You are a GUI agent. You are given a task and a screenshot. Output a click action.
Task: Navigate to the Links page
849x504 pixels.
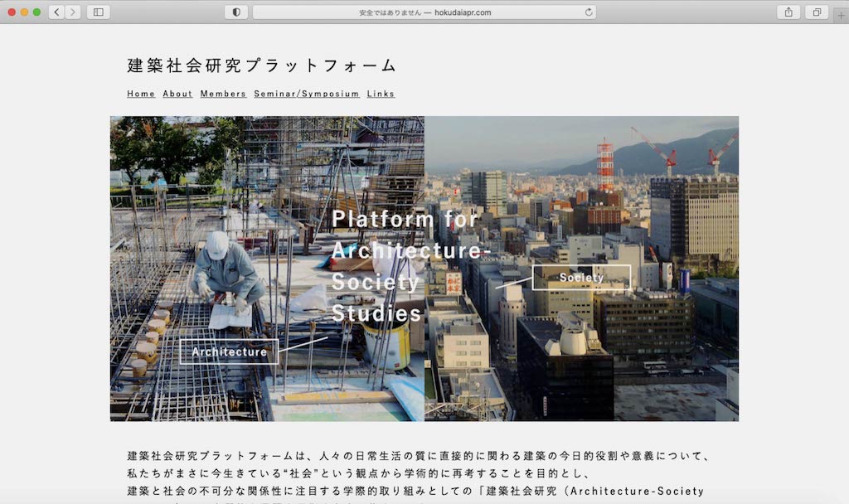[381, 94]
